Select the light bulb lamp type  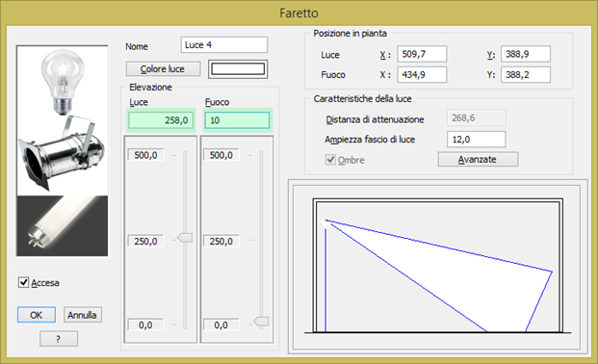click(x=63, y=81)
